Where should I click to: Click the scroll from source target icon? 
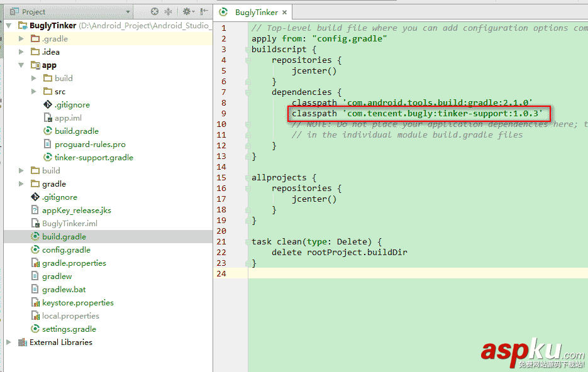[x=155, y=11]
